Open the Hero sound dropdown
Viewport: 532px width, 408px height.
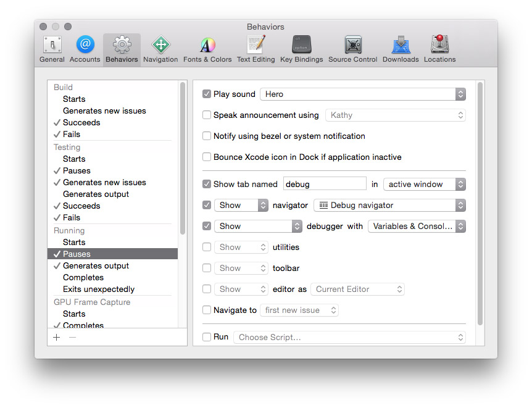363,94
